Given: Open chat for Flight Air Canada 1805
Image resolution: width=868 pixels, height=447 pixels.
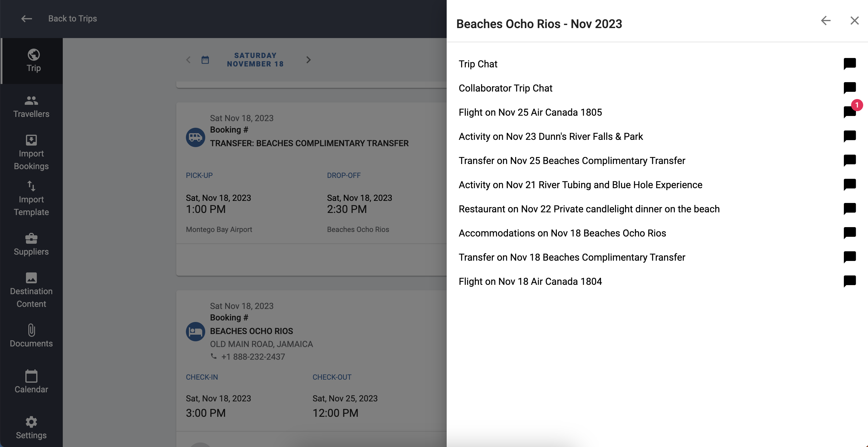Looking at the screenshot, I should coord(850,112).
